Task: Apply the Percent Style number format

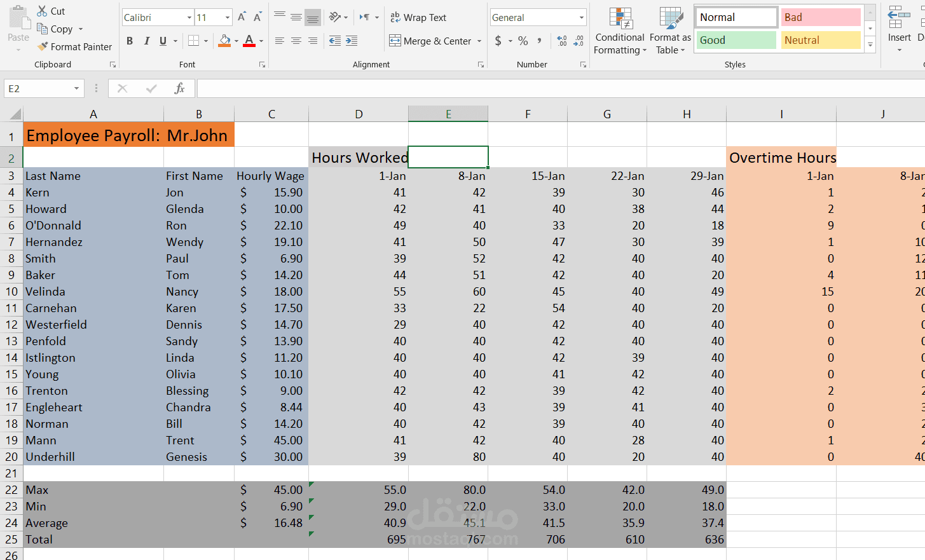Action: coord(523,41)
